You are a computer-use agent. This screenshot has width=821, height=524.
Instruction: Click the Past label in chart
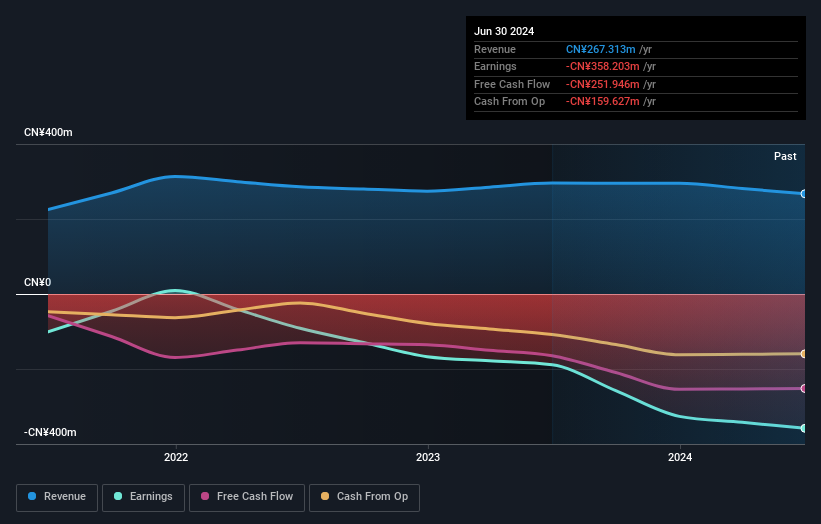(785, 157)
